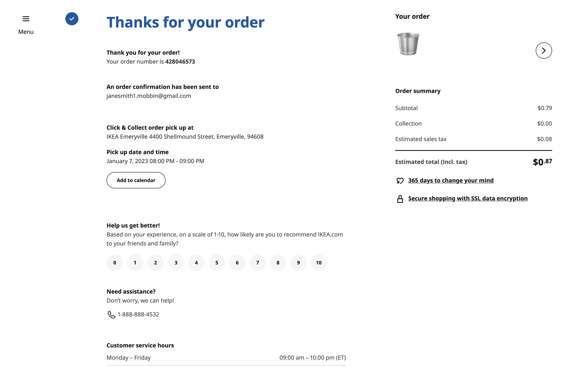Select rating 1 on the recommendation scale
This screenshot has height=367, width=588.
[135, 263]
